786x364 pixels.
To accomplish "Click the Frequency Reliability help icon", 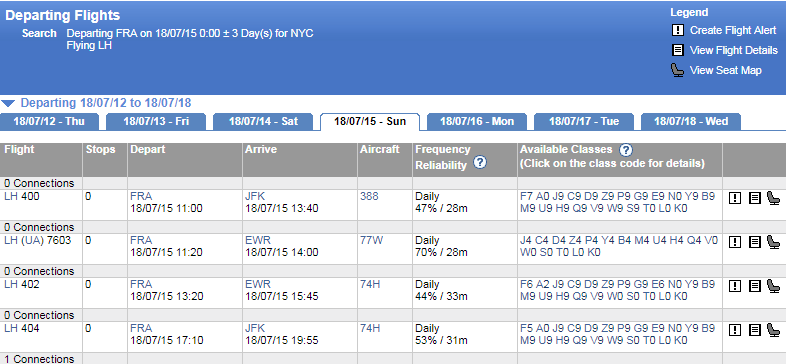I will (480, 162).
